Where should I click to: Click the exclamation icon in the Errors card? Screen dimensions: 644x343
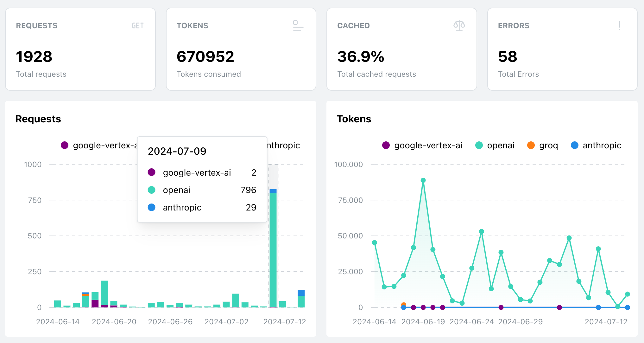pyautogui.click(x=620, y=26)
